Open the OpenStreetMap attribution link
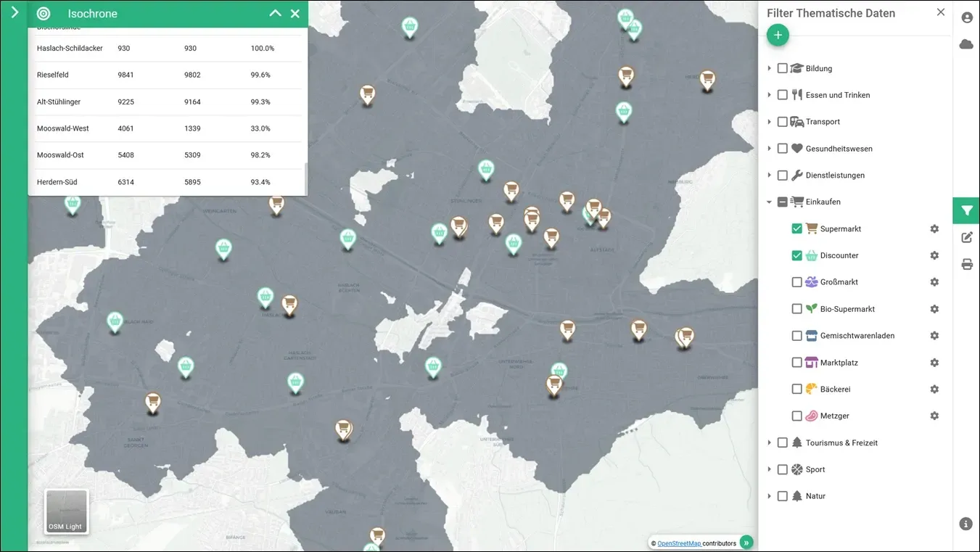This screenshot has height=552, width=980. (x=679, y=543)
